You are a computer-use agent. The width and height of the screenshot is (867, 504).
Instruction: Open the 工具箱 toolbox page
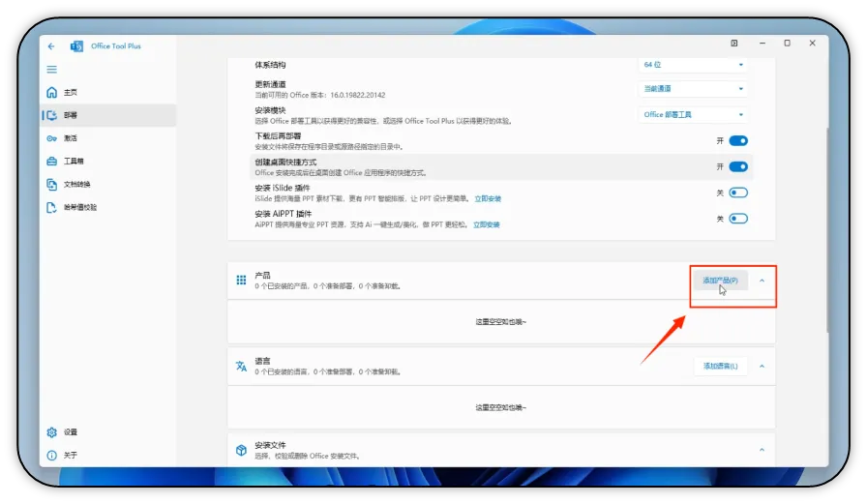coord(108,162)
